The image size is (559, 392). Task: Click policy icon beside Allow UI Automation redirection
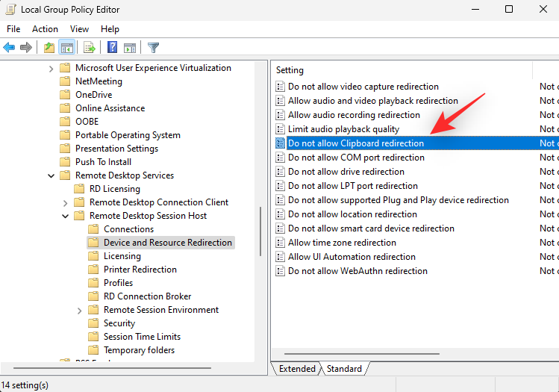(281, 257)
